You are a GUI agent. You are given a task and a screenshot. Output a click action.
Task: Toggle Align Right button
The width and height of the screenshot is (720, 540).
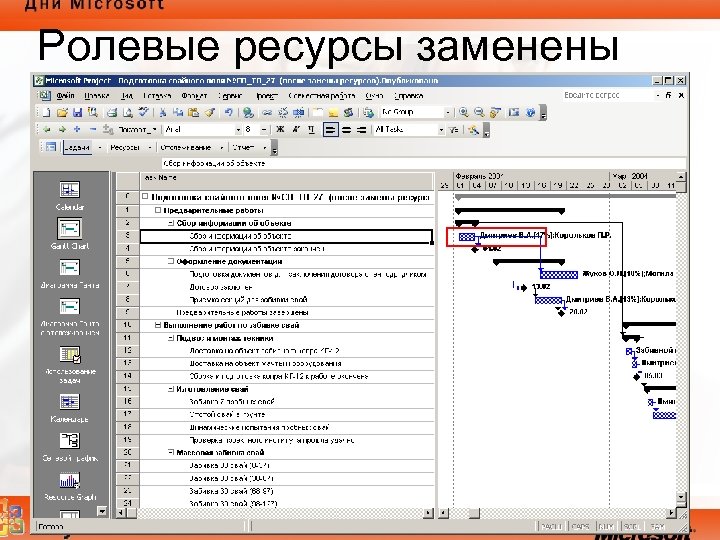[361, 130]
